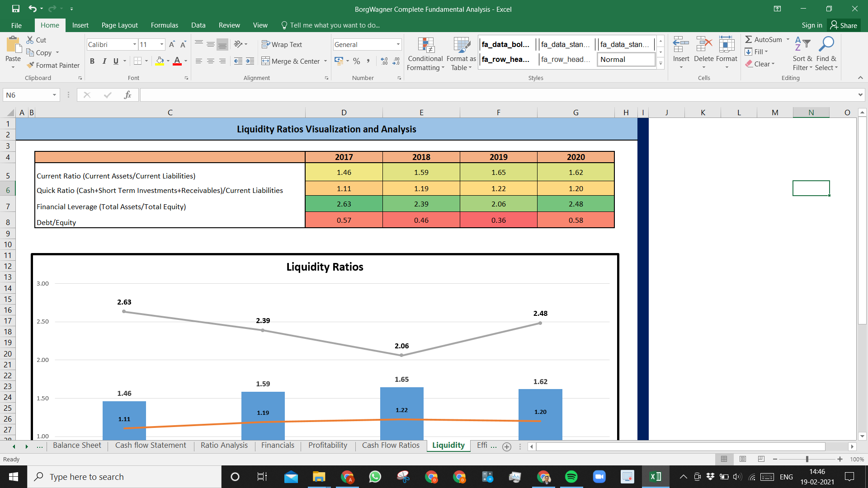Expand the Number Format dropdown showing General
This screenshot has width=868, height=488.
398,44
